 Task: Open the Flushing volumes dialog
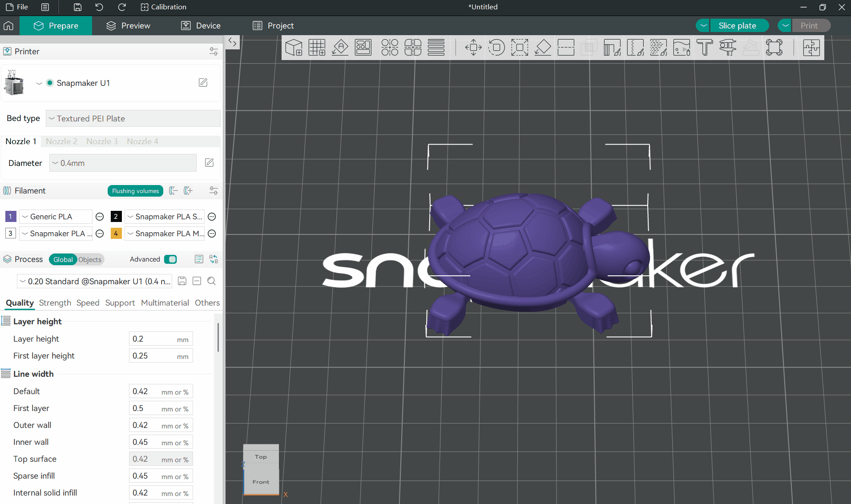135,190
